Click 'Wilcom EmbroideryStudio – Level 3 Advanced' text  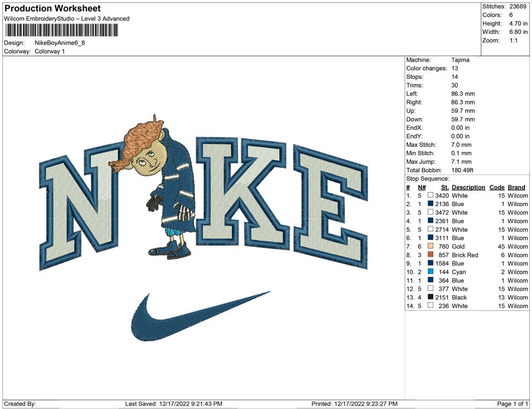tap(67, 19)
